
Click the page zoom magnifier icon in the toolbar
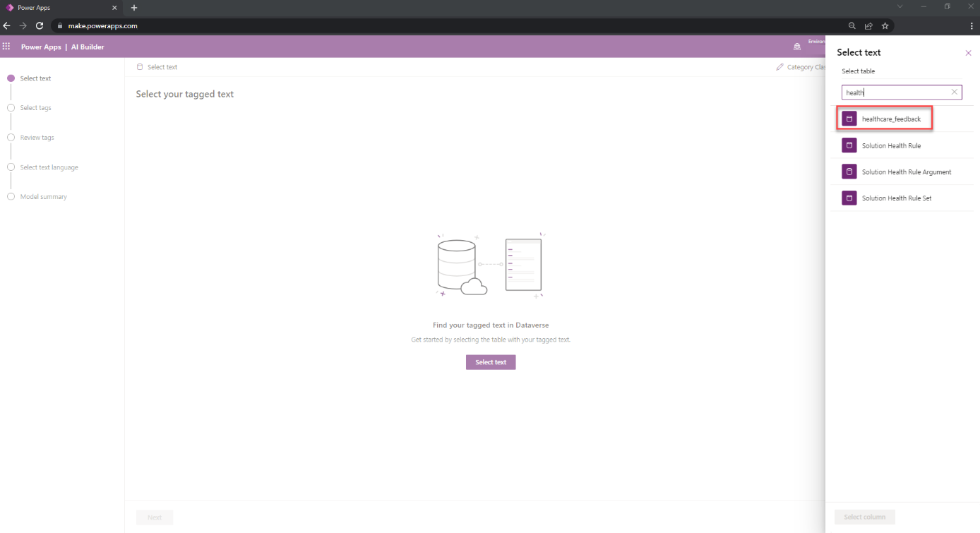[x=851, y=25]
